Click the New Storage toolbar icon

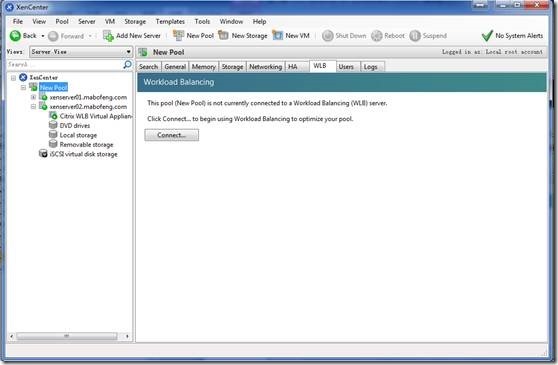point(223,35)
